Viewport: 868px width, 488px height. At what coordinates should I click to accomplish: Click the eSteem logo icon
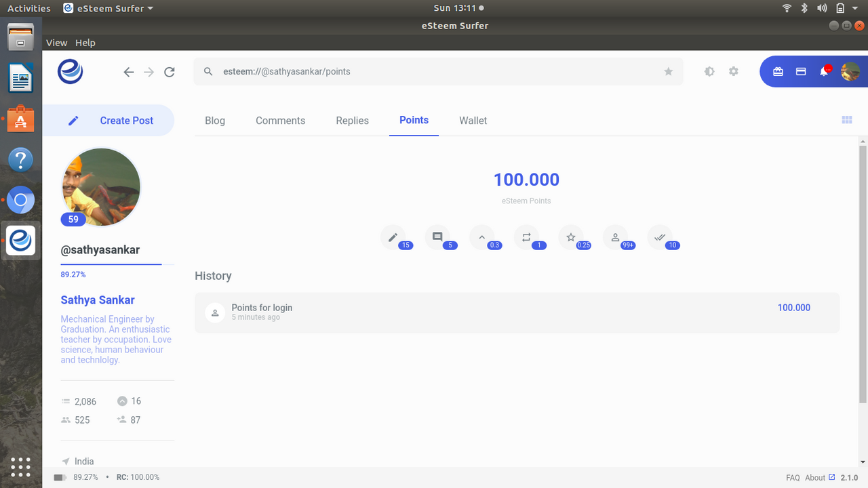[x=71, y=71]
